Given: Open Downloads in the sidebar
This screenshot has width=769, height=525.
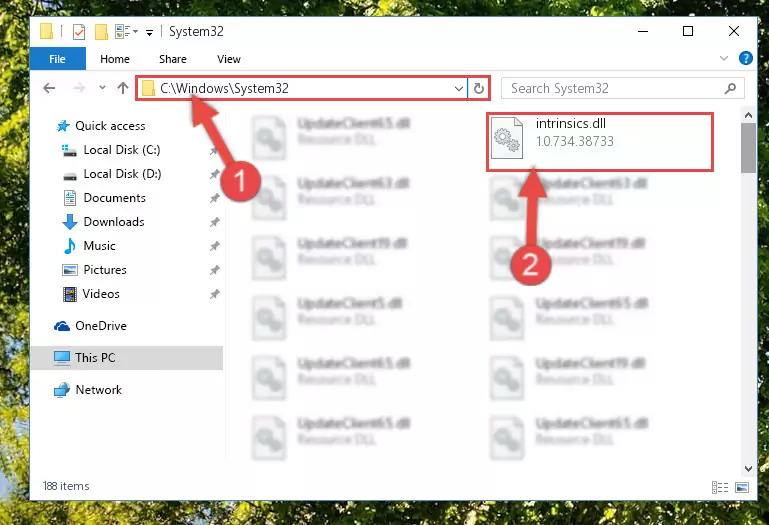Looking at the screenshot, I should click(x=114, y=222).
